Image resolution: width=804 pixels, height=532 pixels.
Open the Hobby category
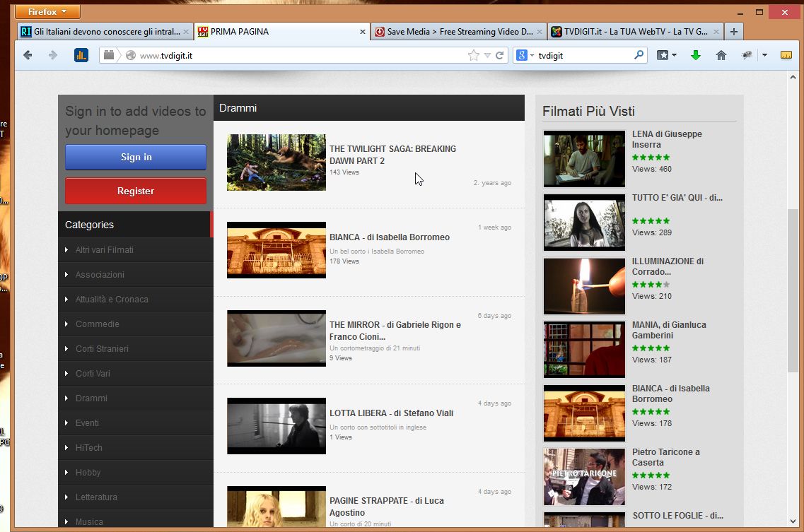pos(135,473)
